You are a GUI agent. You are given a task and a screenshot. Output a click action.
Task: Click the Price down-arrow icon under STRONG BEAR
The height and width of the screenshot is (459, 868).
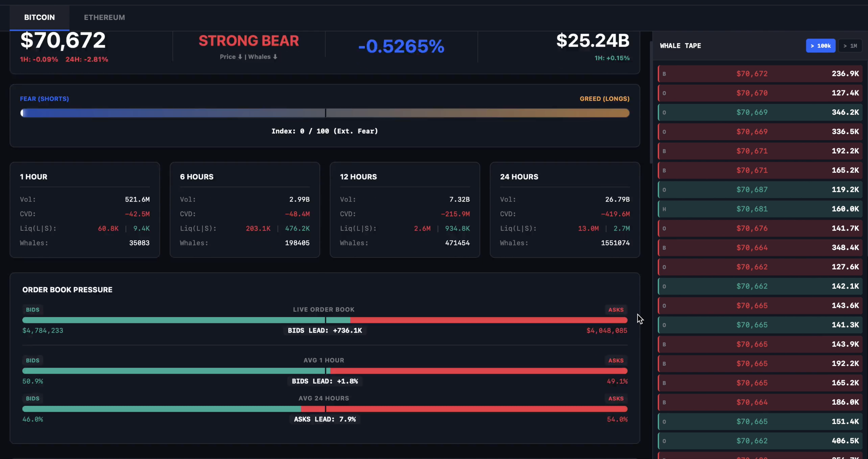[240, 57]
